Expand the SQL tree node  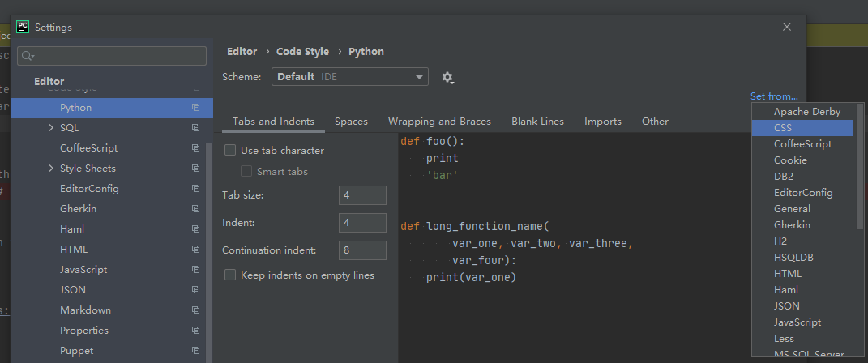(x=51, y=128)
